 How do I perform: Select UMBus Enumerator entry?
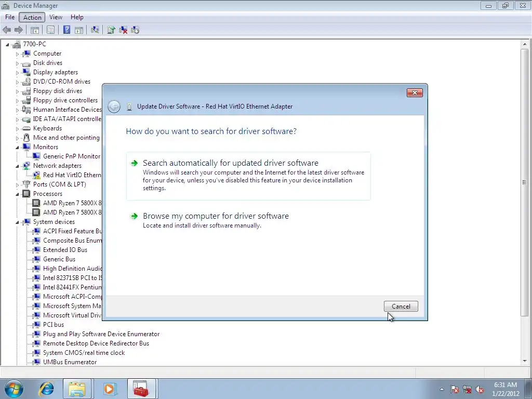click(x=70, y=362)
